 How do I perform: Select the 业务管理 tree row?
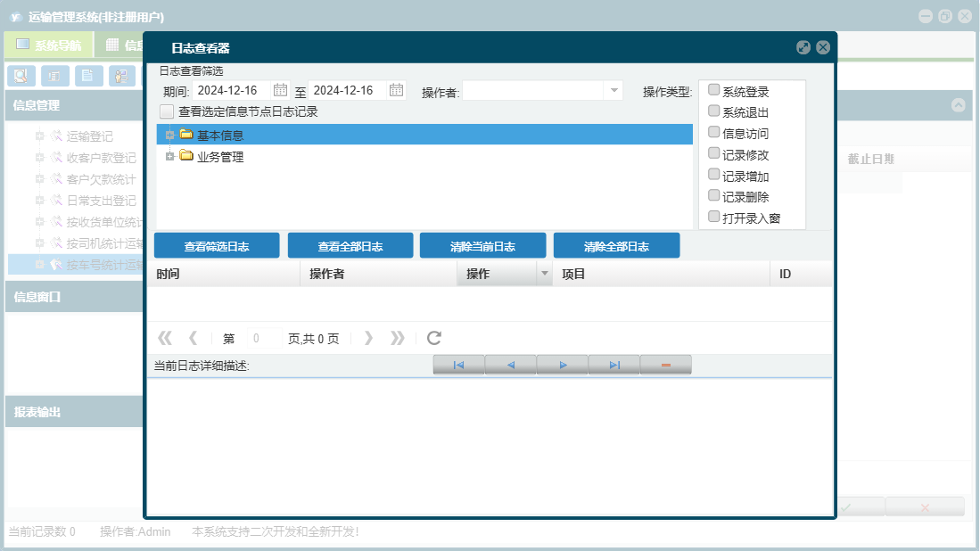pos(424,156)
